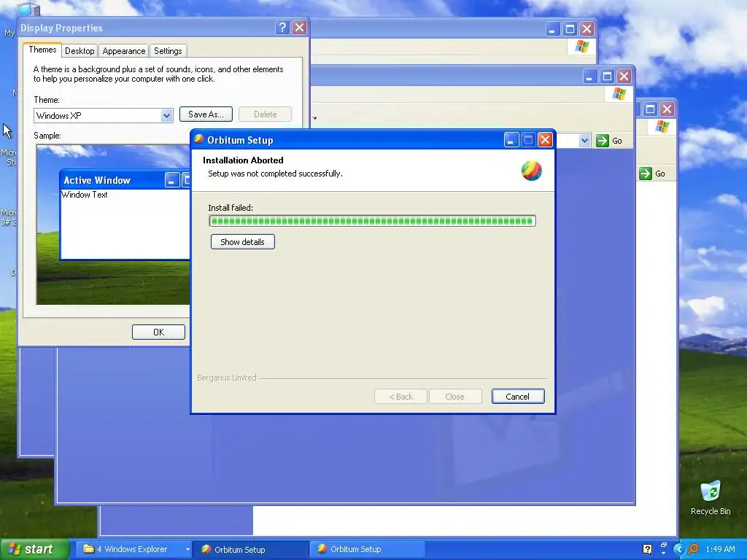747x560 pixels.
Task: Click the Orbitum icon in the setup title bar
Action: coord(198,139)
